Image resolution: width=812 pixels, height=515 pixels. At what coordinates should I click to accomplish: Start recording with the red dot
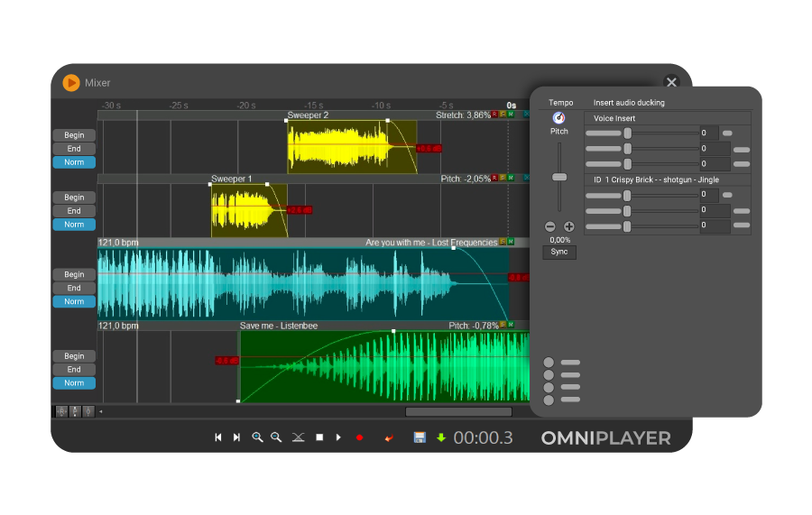click(x=359, y=437)
